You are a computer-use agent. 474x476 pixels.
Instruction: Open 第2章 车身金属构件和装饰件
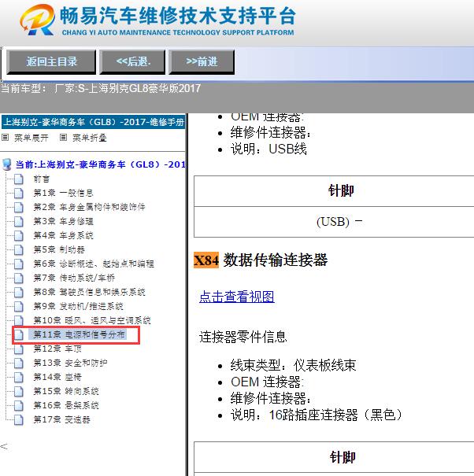click(x=89, y=207)
